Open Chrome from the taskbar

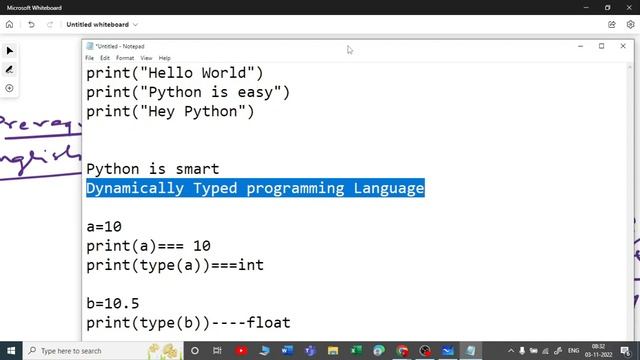tap(402, 351)
